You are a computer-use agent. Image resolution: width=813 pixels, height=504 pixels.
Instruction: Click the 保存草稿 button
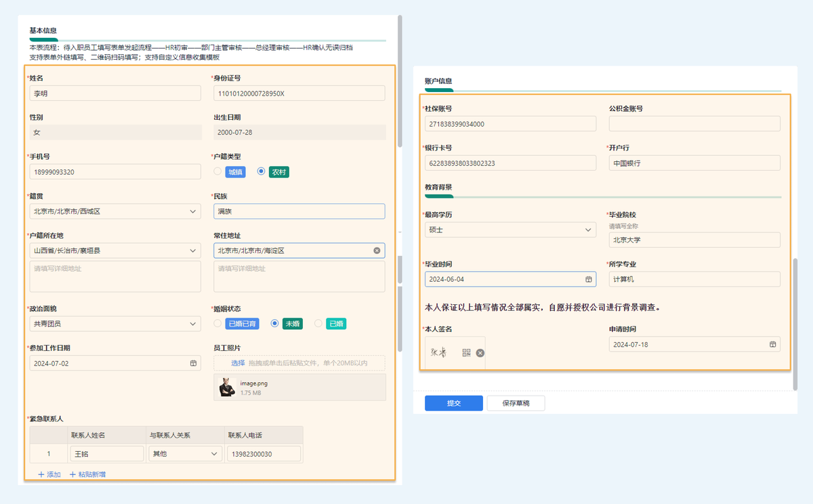(x=516, y=403)
